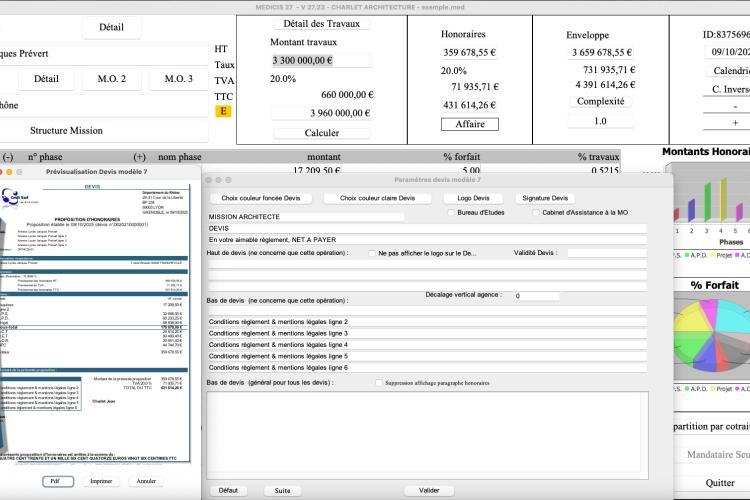Click the TTC total 3 960 000,00 €
Screen dimensions: 750x500
coord(321,113)
